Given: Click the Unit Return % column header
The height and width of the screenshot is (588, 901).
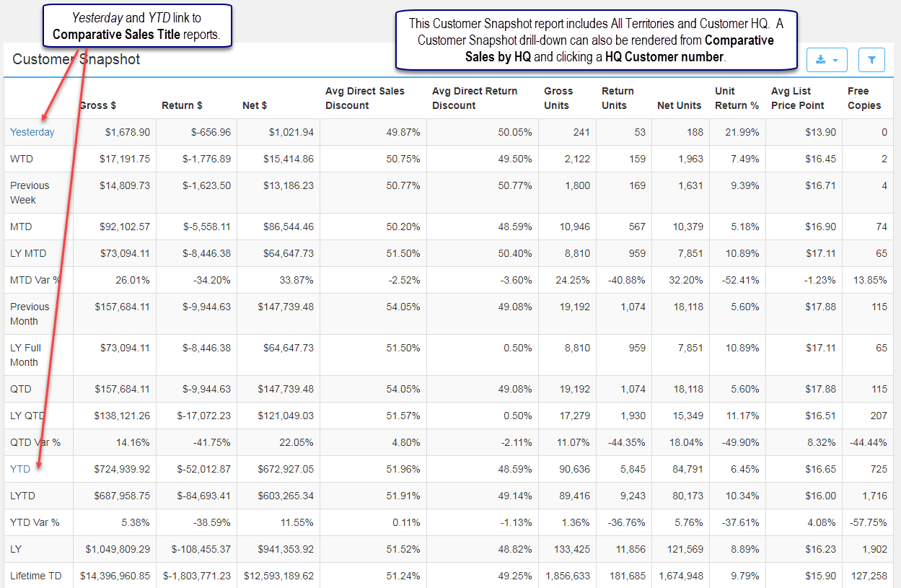Looking at the screenshot, I should click(737, 98).
